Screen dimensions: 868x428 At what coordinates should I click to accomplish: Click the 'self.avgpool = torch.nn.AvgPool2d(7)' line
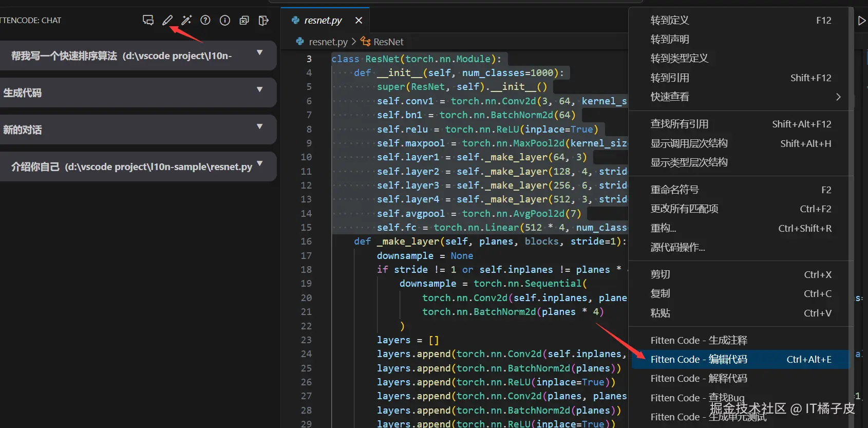point(479,213)
